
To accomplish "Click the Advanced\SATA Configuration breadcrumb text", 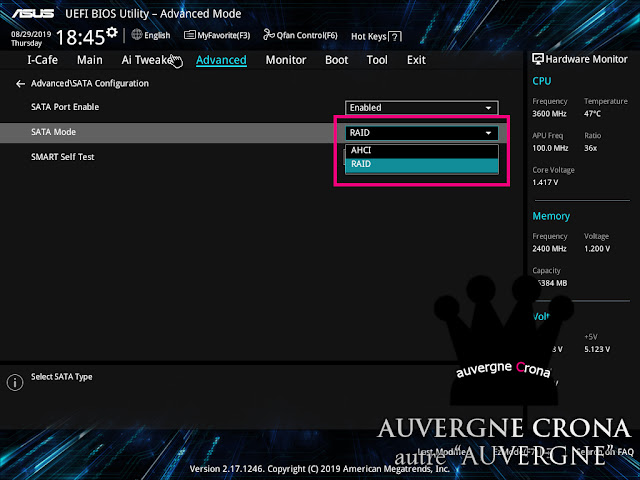I will click(x=90, y=83).
